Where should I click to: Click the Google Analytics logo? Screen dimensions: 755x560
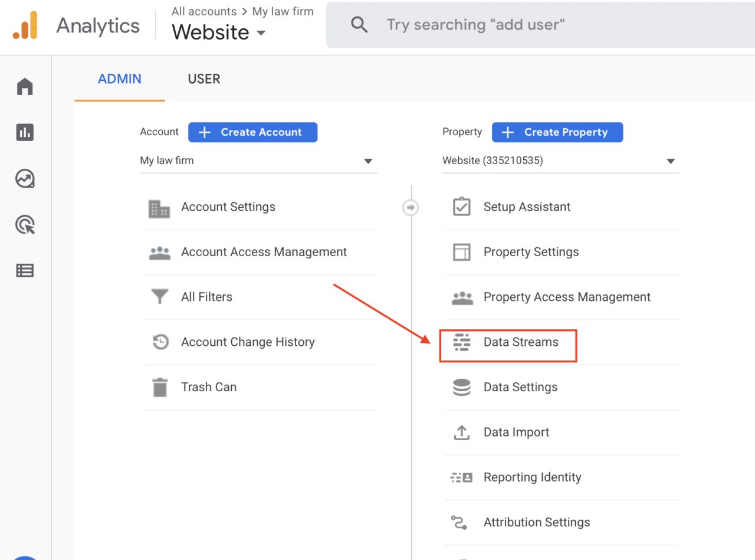coord(25,25)
